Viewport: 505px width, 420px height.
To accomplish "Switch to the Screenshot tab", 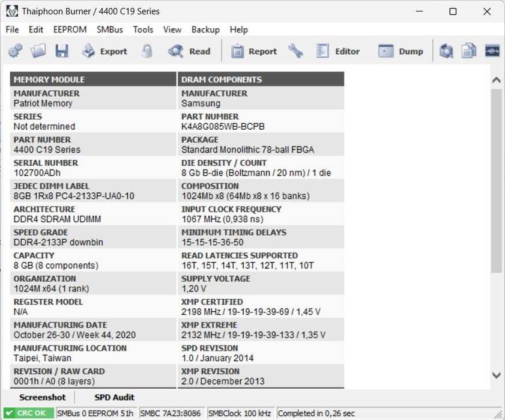I will pyautogui.click(x=42, y=397).
